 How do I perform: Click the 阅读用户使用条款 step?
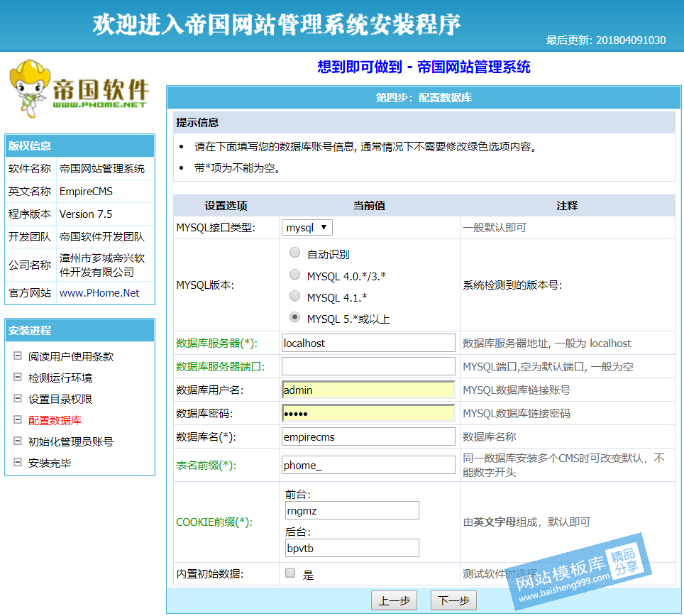point(71,356)
